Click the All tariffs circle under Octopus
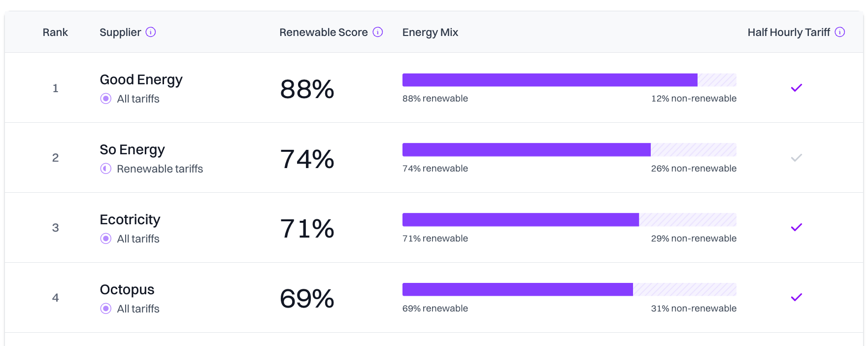Screen dimensions: 868x346 click(105, 309)
